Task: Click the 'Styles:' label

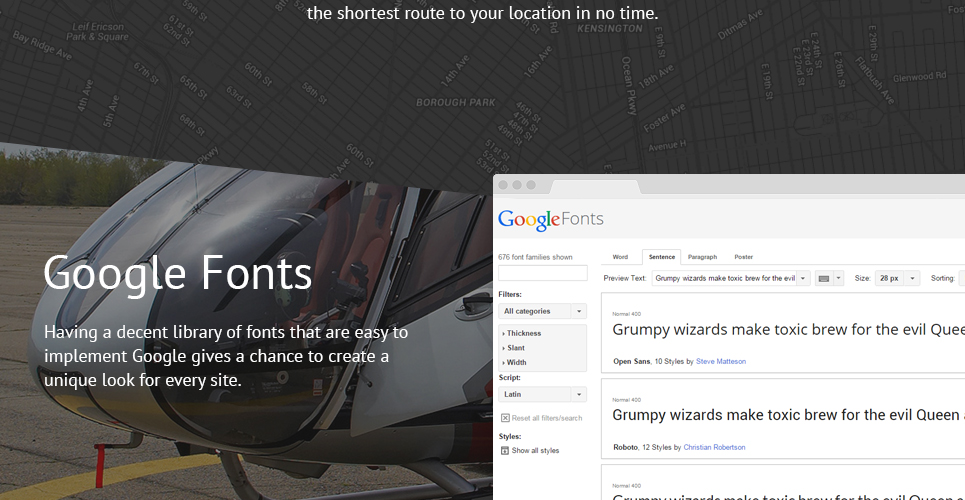Action: pos(510,437)
